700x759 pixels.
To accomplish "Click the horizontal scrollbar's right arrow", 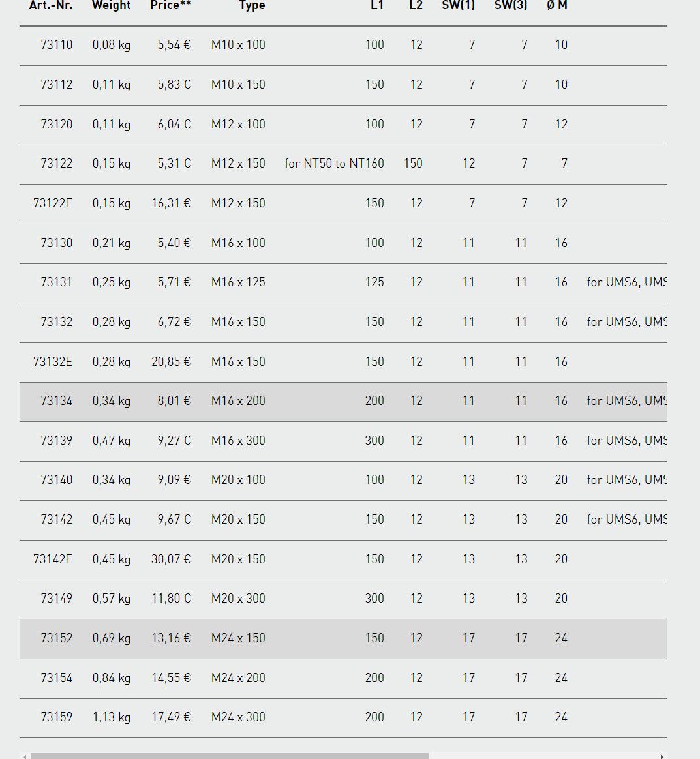I will (x=662, y=756).
